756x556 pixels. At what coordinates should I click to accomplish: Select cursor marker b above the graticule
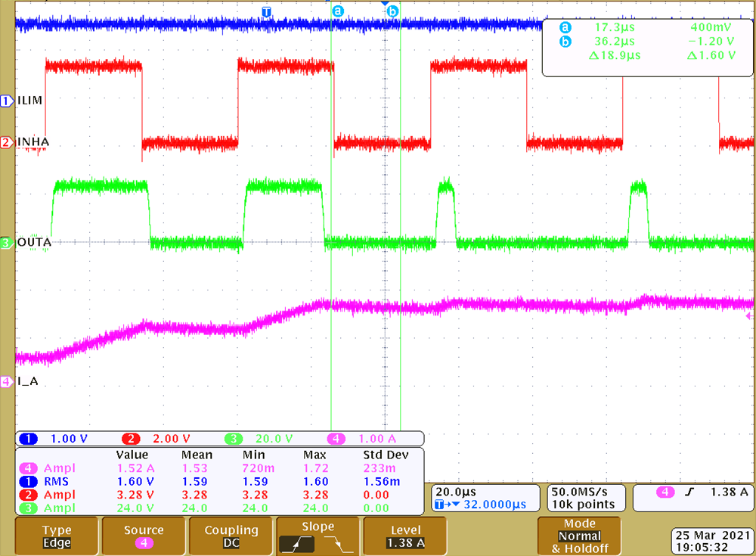pos(391,11)
